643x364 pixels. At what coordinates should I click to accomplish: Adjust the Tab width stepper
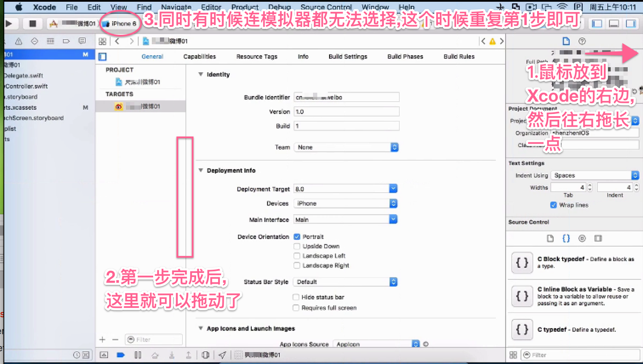coord(590,188)
